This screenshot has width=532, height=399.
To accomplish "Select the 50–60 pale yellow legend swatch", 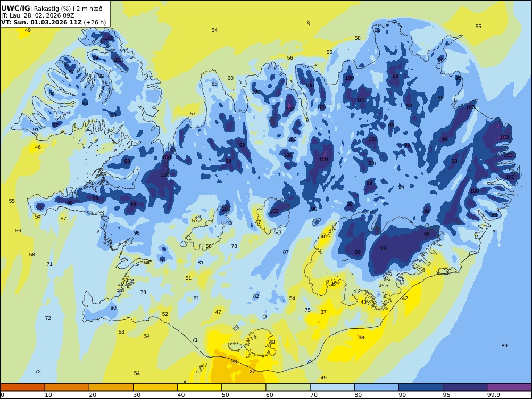I will pyautogui.click(x=244, y=387).
